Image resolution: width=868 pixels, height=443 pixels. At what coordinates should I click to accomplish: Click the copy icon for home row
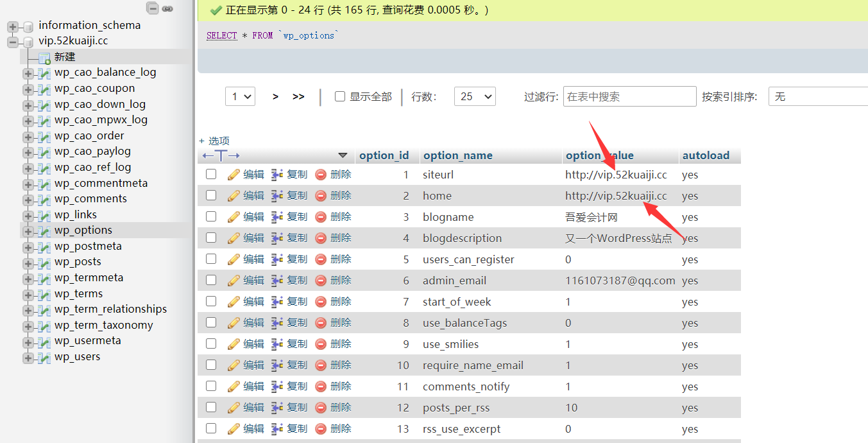277,196
